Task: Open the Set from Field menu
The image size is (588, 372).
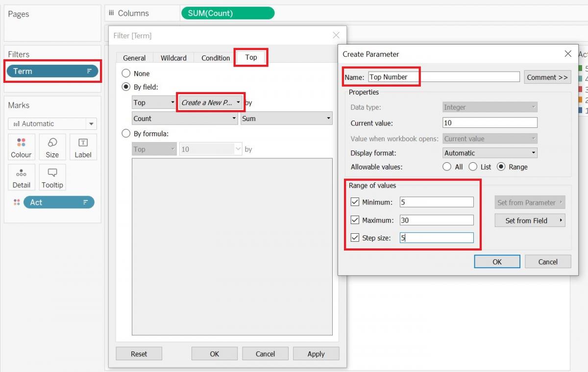Action: pyautogui.click(x=530, y=221)
